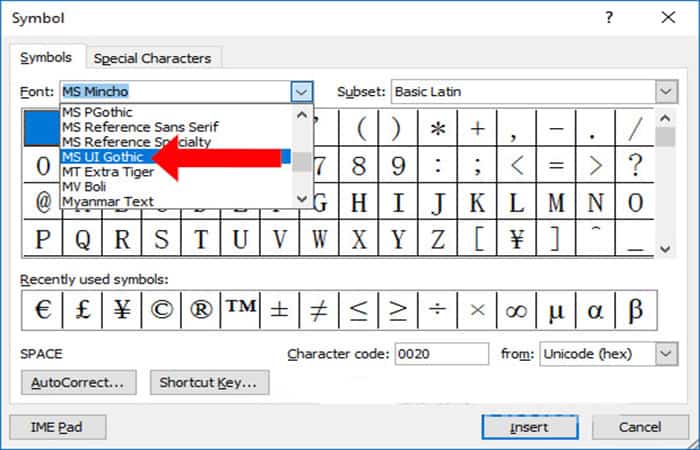Open the Unicode (hex) from dropdown
The image size is (700, 450).
click(x=666, y=354)
